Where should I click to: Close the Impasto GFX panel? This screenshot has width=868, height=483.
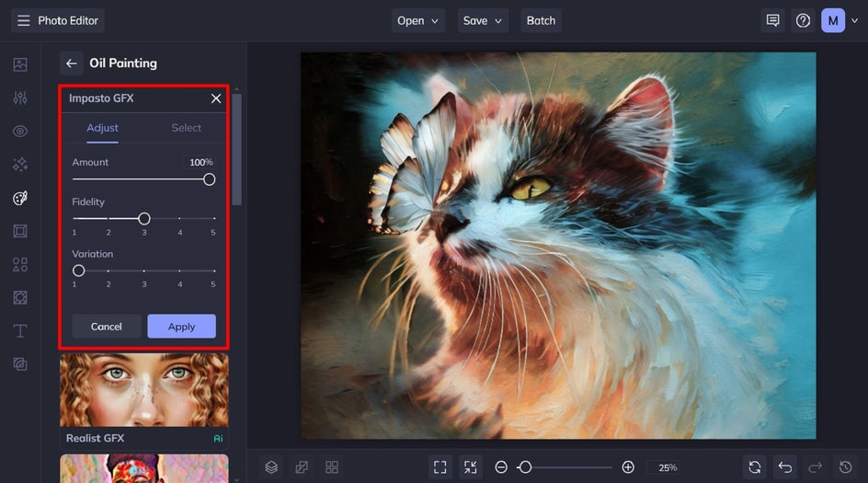click(x=216, y=98)
